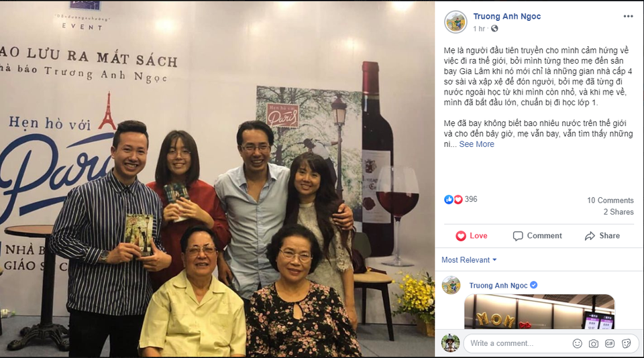Click in the Write a comment field
This screenshot has height=358, width=644.
click(x=517, y=344)
